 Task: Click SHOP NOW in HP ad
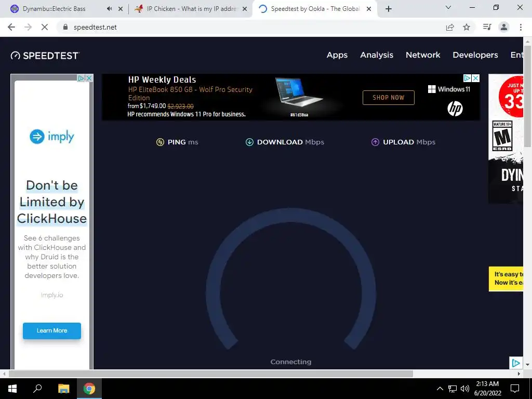tap(389, 98)
